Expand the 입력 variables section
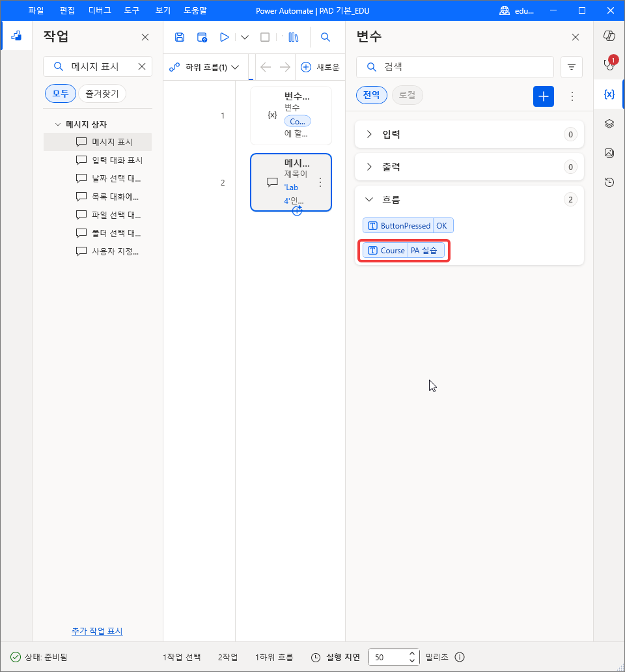 point(369,134)
